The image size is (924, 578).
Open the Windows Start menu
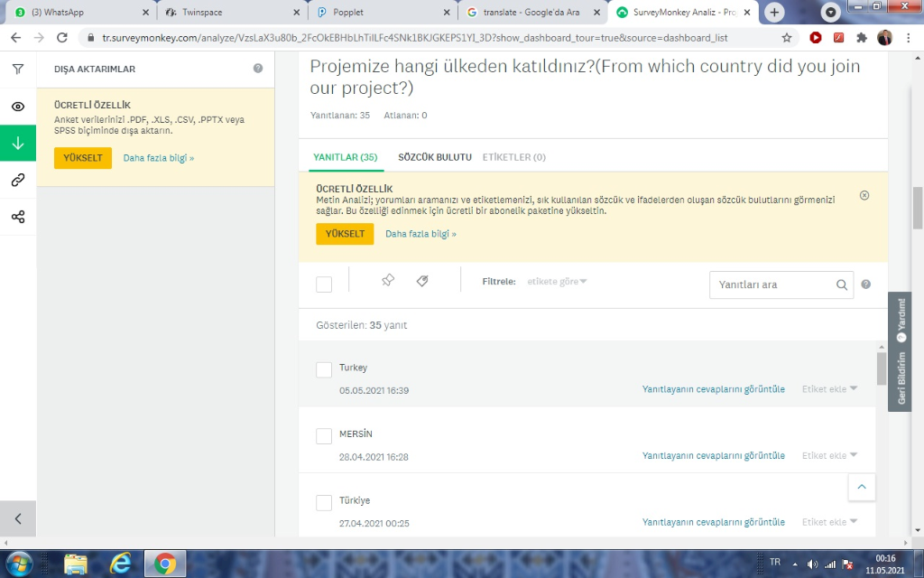[20, 564]
